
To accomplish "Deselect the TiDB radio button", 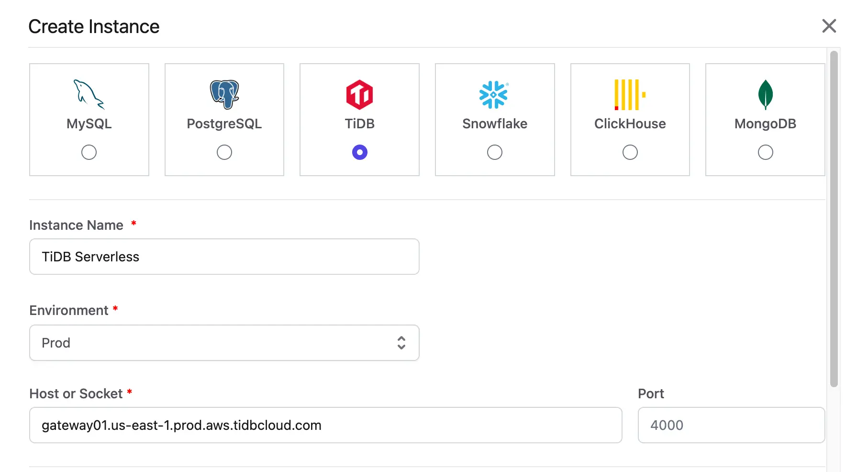I will [x=359, y=152].
